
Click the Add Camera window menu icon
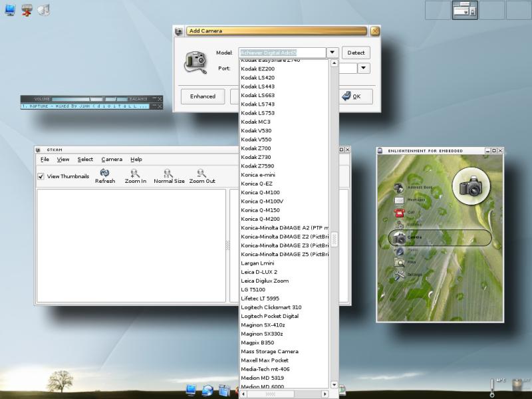pyautogui.click(x=179, y=31)
